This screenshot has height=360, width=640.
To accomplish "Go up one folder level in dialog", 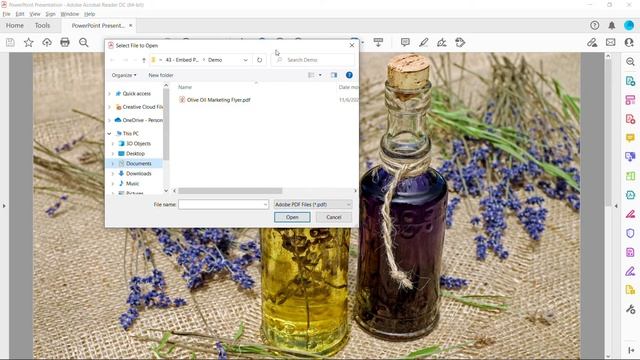I will click(144, 60).
